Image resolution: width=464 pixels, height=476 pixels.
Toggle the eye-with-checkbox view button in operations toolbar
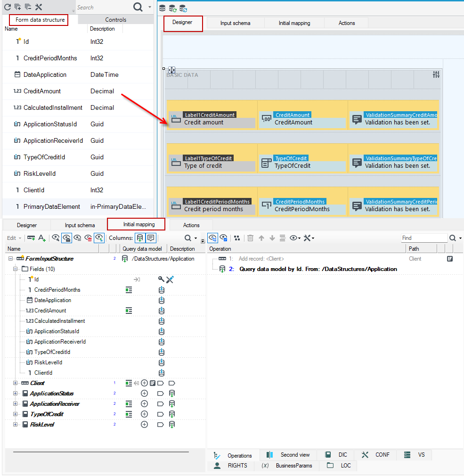point(224,238)
